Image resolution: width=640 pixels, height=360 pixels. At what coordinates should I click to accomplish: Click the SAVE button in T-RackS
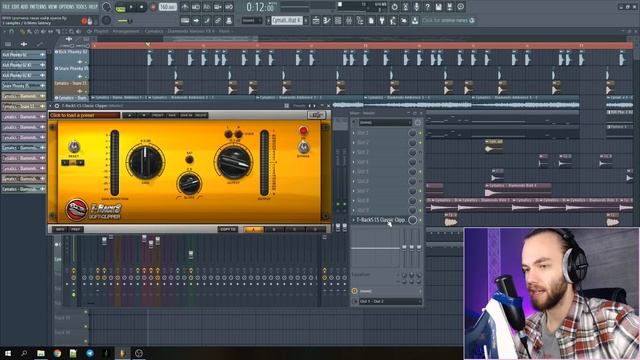(172, 116)
